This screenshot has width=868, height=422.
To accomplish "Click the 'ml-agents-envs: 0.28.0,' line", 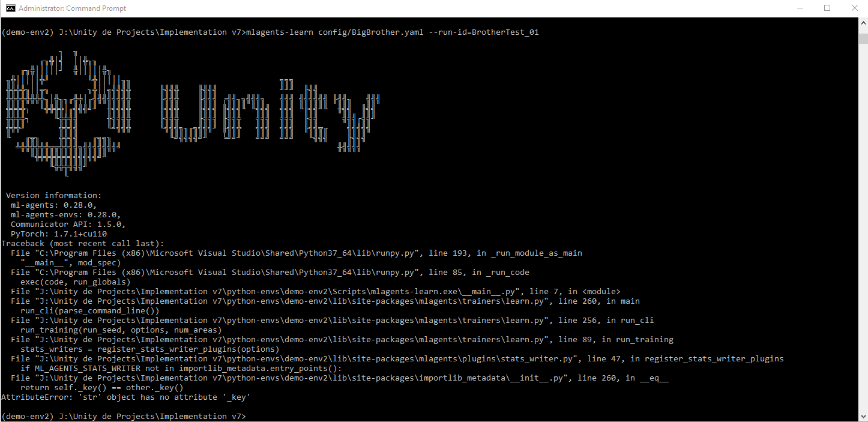I will coord(66,215).
